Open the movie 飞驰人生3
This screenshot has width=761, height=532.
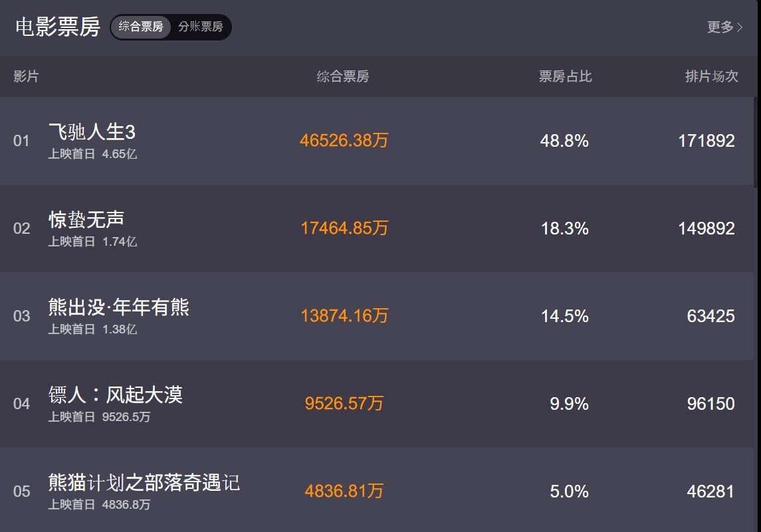92,132
